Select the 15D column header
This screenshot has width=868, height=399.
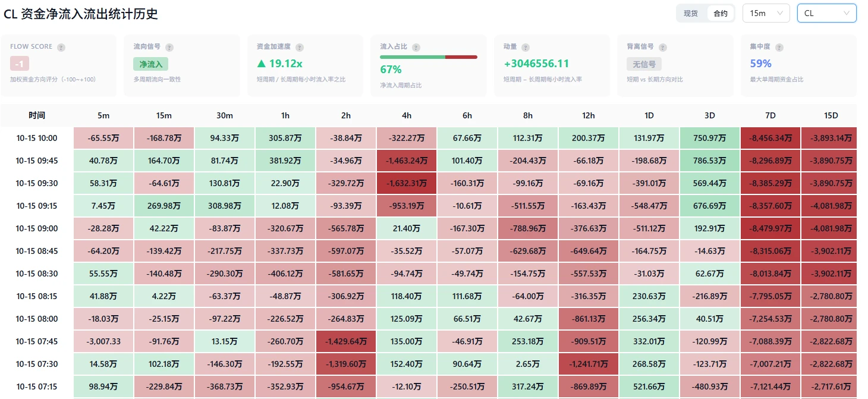tap(831, 115)
